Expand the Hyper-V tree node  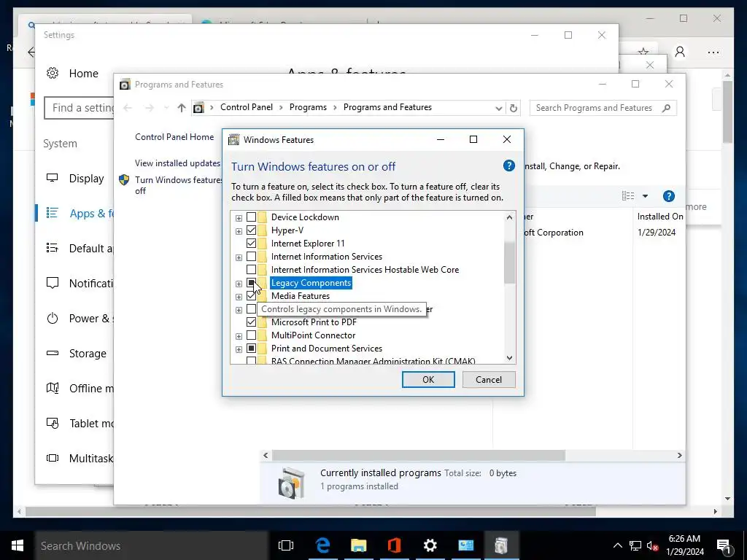[239, 231]
